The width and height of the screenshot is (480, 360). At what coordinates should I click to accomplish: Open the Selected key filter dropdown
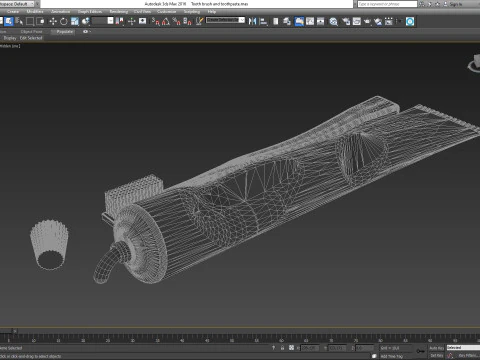click(x=463, y=347)
